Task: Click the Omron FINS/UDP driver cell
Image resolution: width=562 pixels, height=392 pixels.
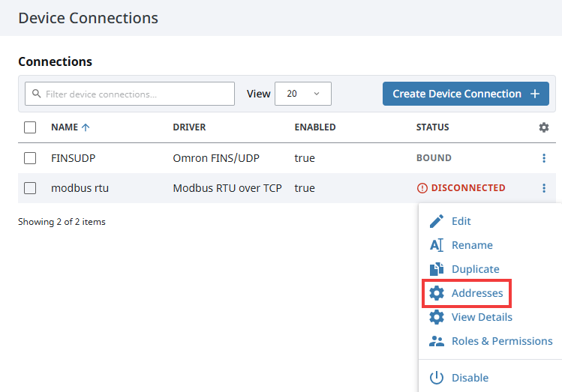Action: (x=216, y=158)
